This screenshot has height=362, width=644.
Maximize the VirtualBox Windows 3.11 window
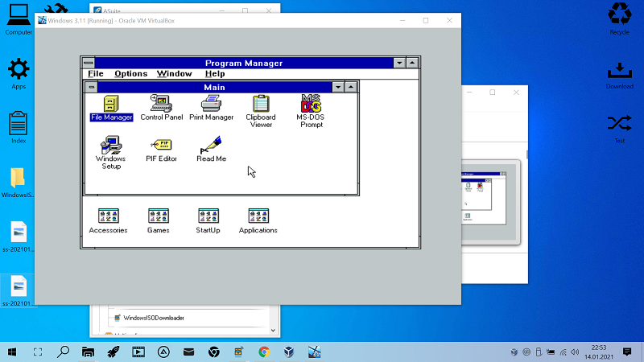426,21
